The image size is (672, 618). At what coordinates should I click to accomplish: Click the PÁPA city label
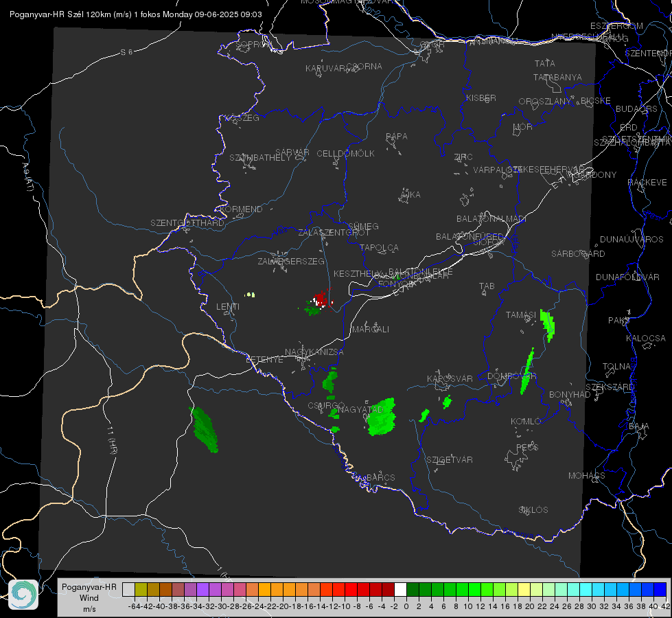(x=397, y=137)
